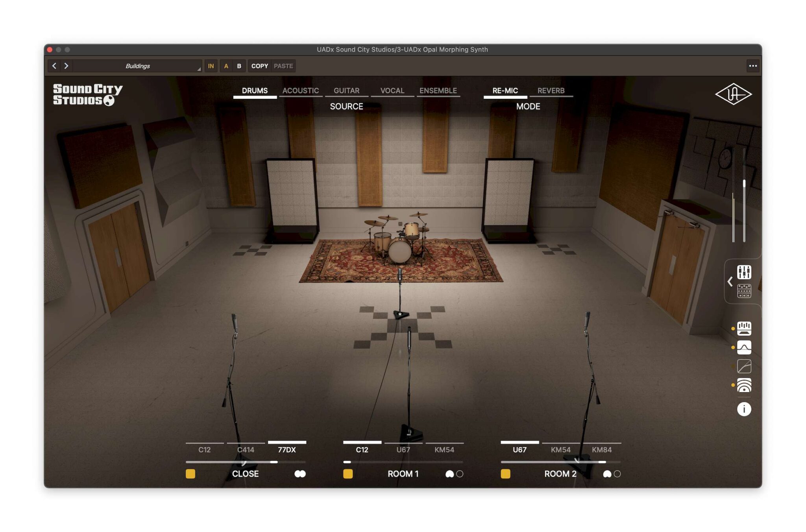806x532 pixels.
Task: Click the next-preset arrow in the toolbar
Action: click(67, 66)
